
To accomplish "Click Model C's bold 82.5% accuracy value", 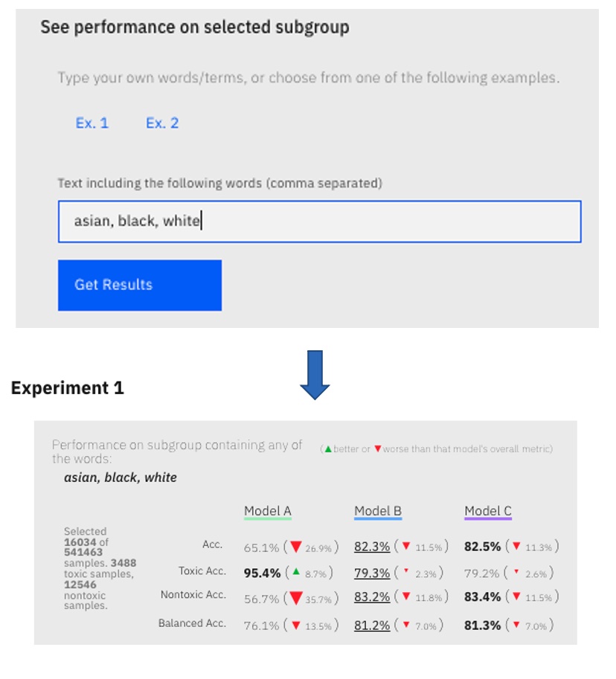I will coord(482,547).
